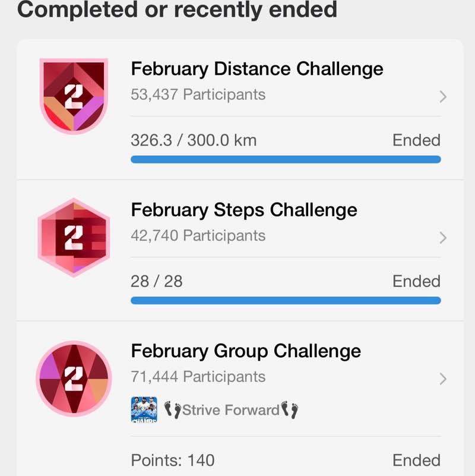Image resolution: width=475 pixels, height=476 pixels.
Task: Open the February Distance Challenge title
Action: (257, 69)
